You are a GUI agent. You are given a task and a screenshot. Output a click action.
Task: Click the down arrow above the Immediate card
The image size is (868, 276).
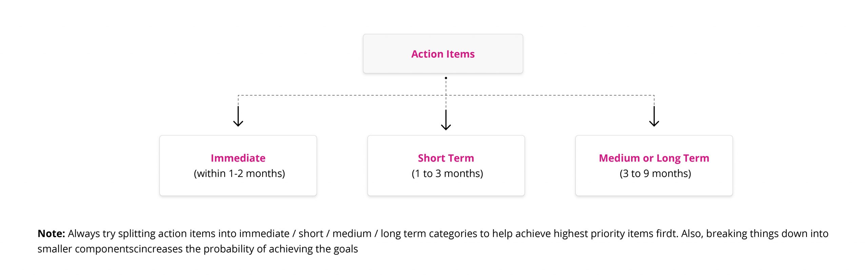coord(238,116)
